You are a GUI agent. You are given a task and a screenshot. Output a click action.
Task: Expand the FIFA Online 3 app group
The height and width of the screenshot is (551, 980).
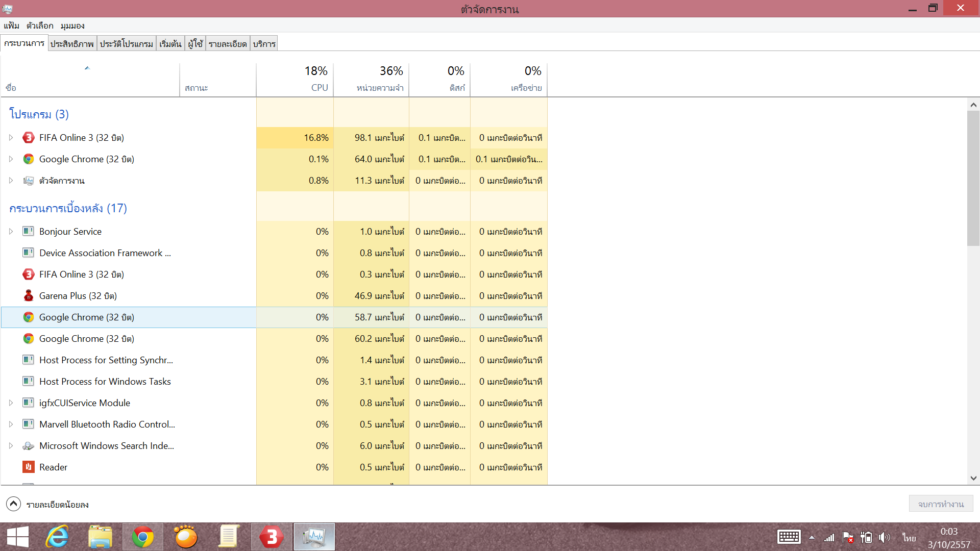coord(11,138)
